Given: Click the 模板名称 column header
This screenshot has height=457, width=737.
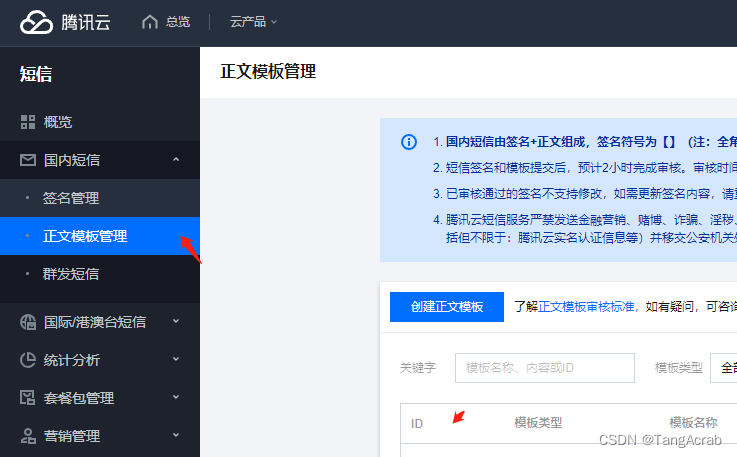Looking at the screenshot, I should coord(693,423).
